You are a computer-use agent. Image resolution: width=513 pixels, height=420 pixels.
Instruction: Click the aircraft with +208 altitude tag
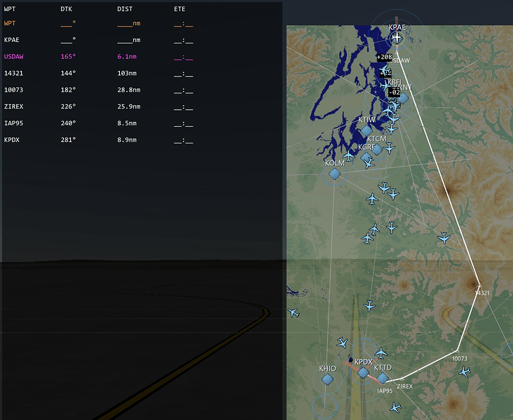pyautogui.click(x=385, y=70)
